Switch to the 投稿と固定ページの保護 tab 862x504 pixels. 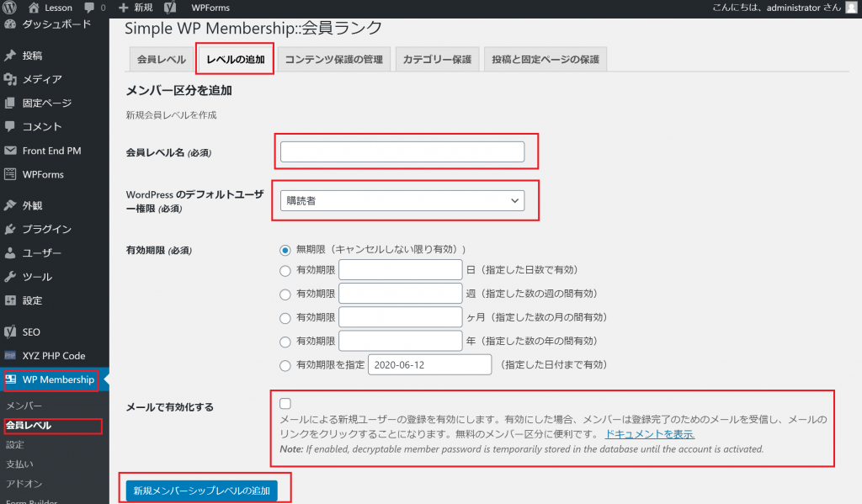[x=545, y=60]
